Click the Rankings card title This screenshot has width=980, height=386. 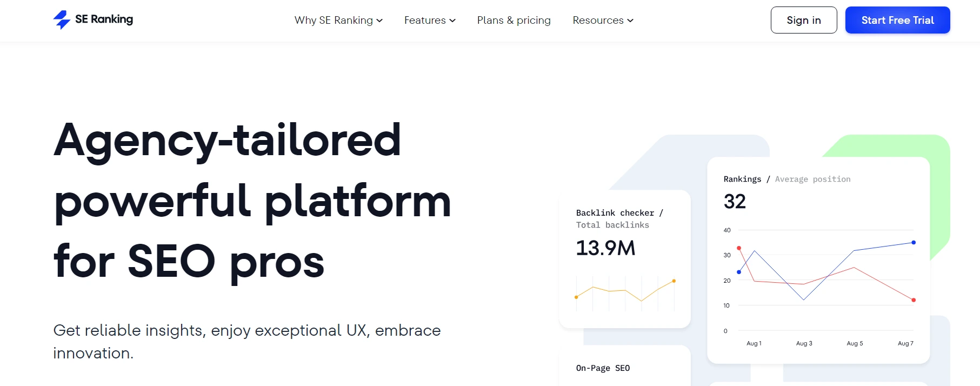point(742,179)
